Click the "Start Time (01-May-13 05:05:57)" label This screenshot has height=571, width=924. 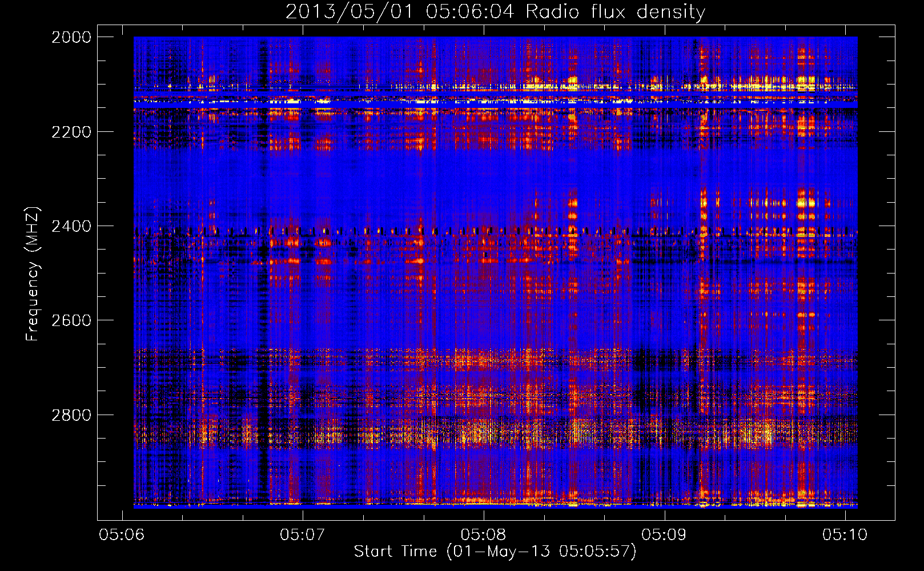tap(495, 552)
